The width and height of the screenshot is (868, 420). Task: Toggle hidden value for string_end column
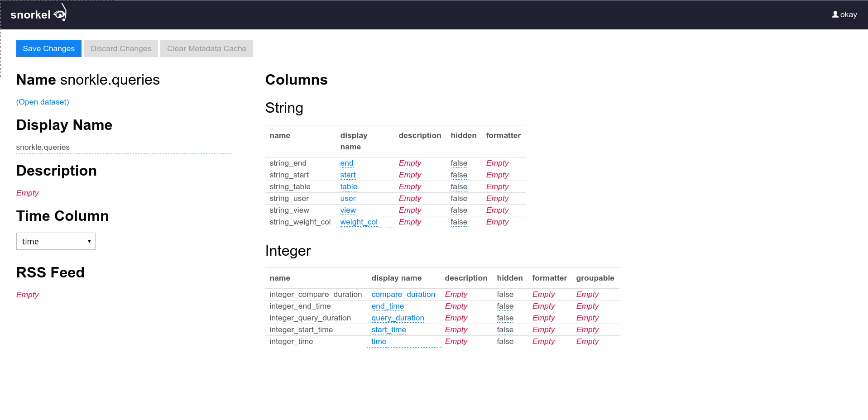click(x=459, y=163)
